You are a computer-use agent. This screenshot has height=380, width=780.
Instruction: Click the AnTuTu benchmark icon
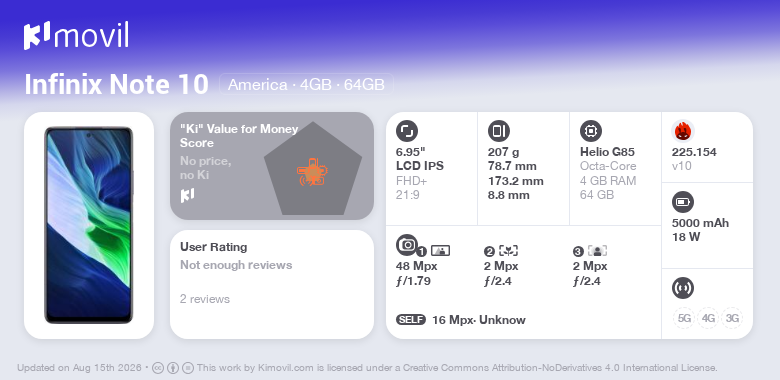[682, 131]
